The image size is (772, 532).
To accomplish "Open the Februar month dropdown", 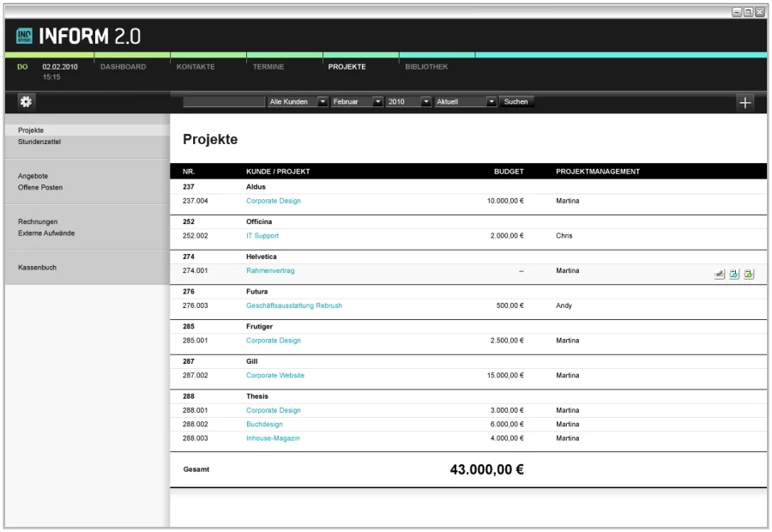I will [377, 101].
